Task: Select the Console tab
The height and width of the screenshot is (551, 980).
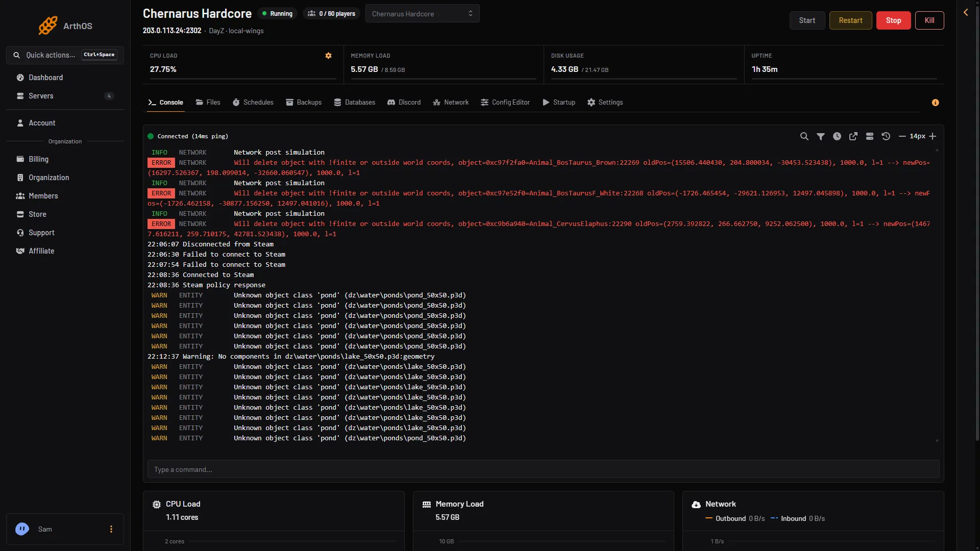Action: [165, 103]
